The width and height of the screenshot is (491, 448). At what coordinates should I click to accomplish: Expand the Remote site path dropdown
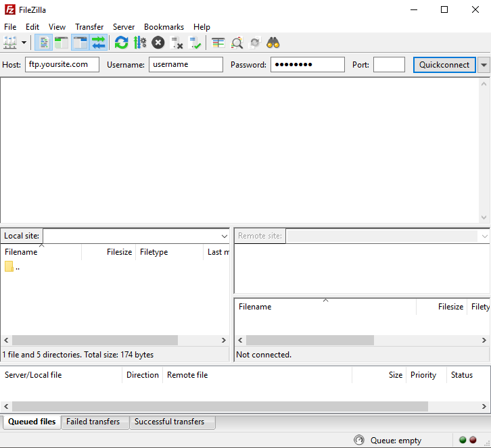click(x=485, y=237)
